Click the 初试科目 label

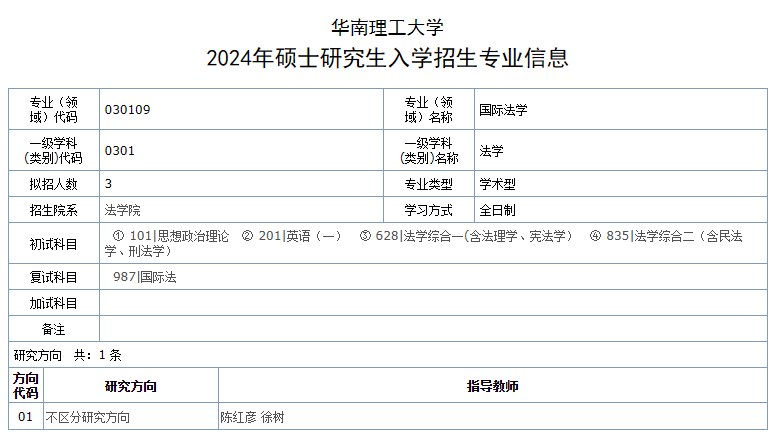point(54,244)
